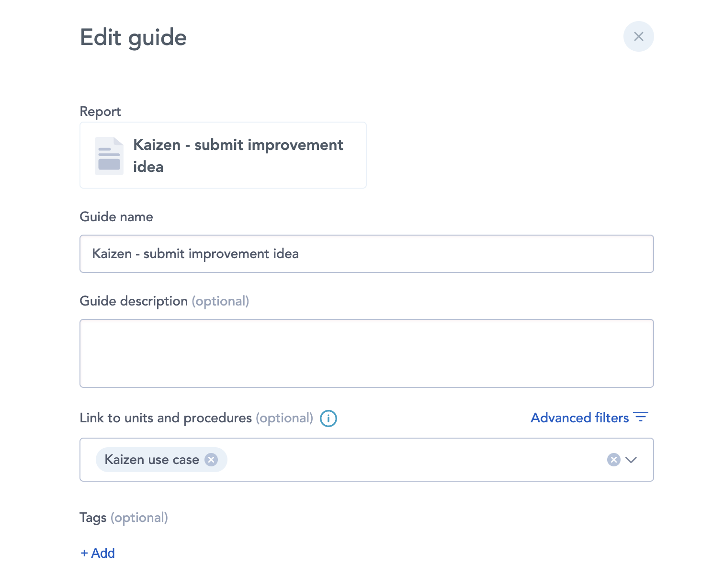
Task: Click the Guide name label
Action: point(116,217)
